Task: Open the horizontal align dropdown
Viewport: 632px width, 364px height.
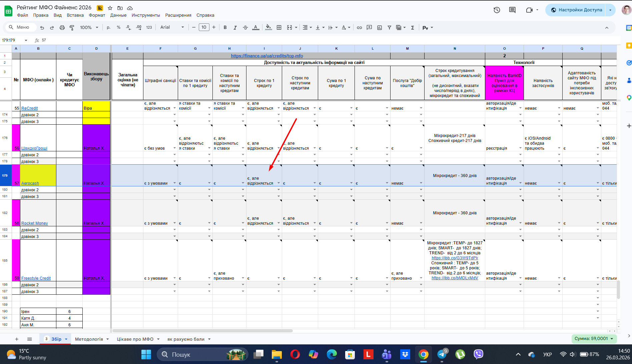Action: [x=307, y=28]
